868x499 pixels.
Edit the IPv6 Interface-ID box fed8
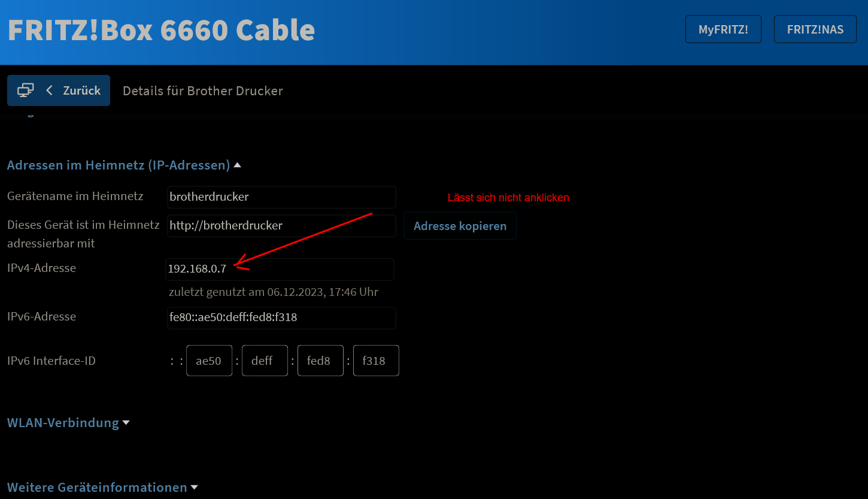[x=320, y=361]
